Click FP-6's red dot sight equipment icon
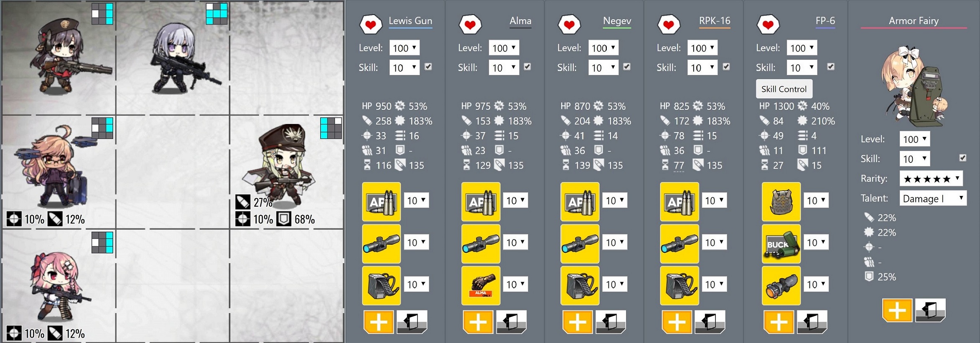This screenshot has height=343, width=980. [x=781, y=285]
